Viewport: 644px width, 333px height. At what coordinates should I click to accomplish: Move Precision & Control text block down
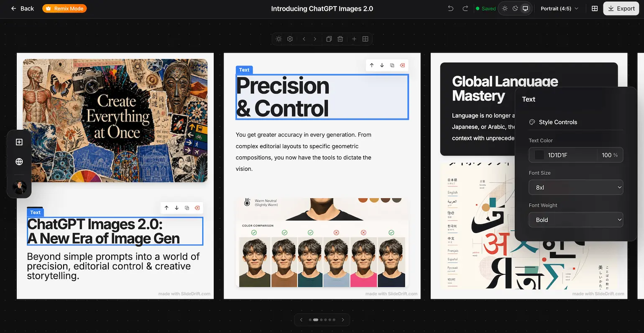tap(382, 65)
